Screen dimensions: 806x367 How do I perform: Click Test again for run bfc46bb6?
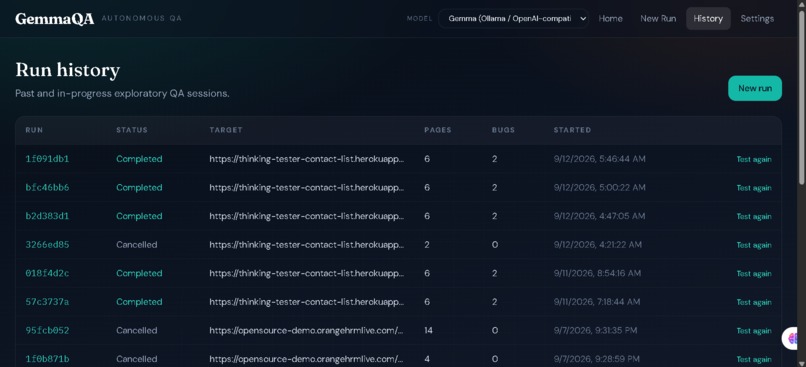point(754,188)
